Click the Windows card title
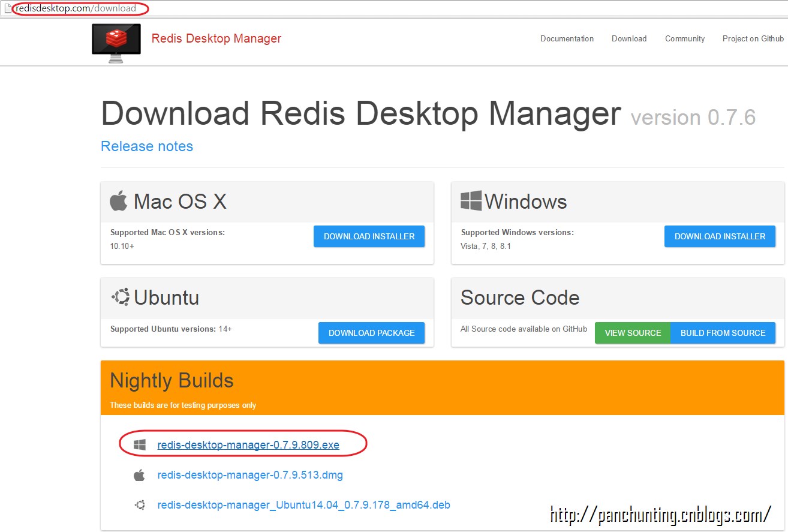This screenshot has height=532, width=788. click(x=525, y=202)
